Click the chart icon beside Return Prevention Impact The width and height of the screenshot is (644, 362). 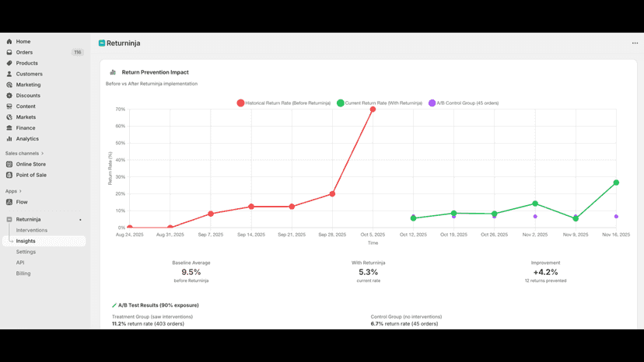113,72
